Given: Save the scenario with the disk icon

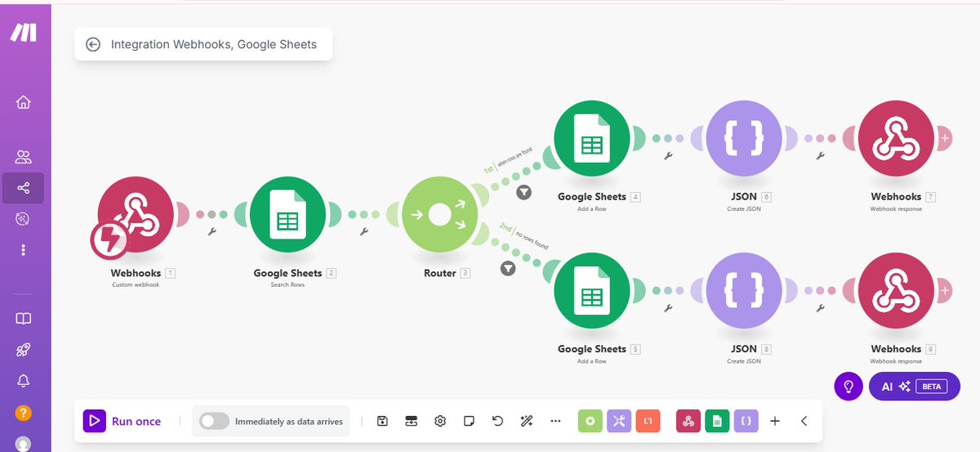Looking at the screenshot, I should 382,421.
